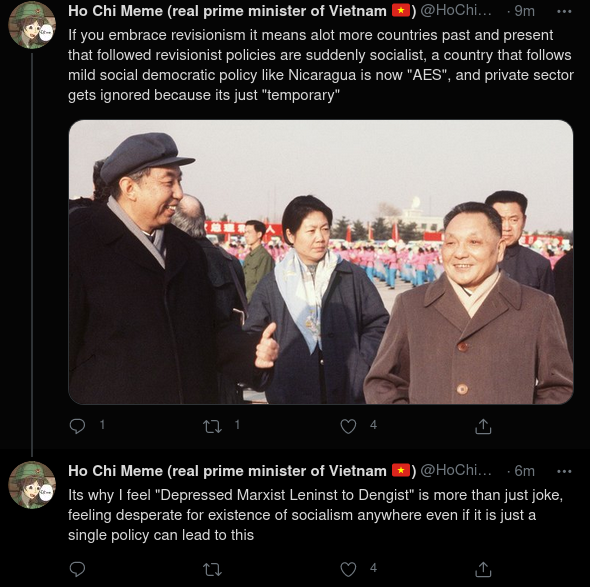Share the first tweet
Image resolution: width=590 pixels, height=587 pixels.
point(483,426)
